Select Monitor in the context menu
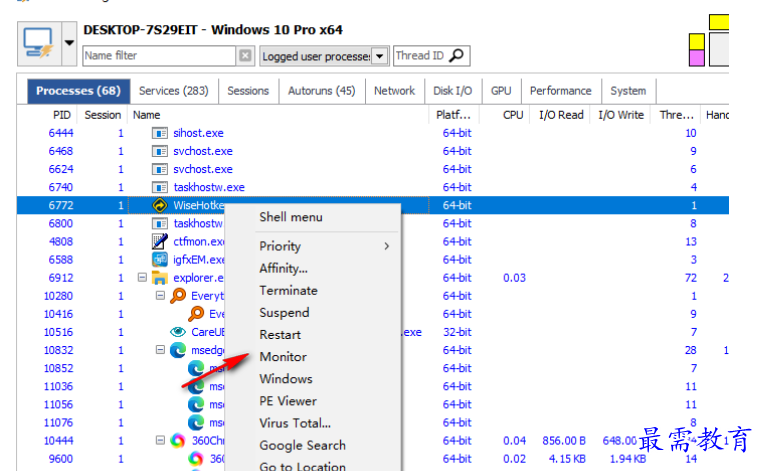 [x=283, y=357]
